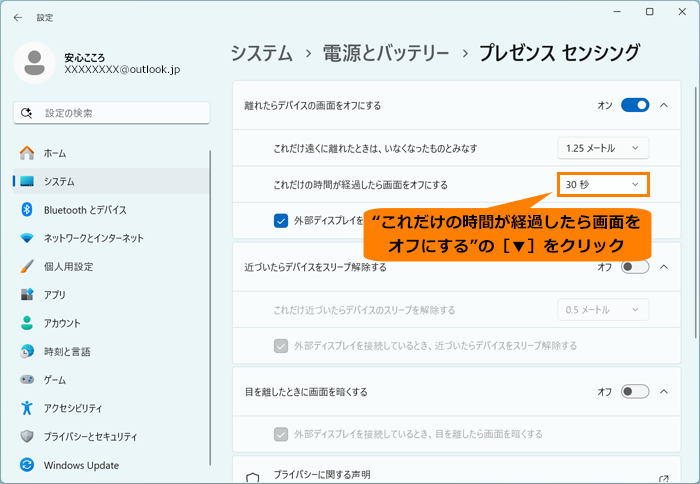Screen dimensions: 700x484
Task: Go to システム breadcrumb
Action: tap(262, 54)
